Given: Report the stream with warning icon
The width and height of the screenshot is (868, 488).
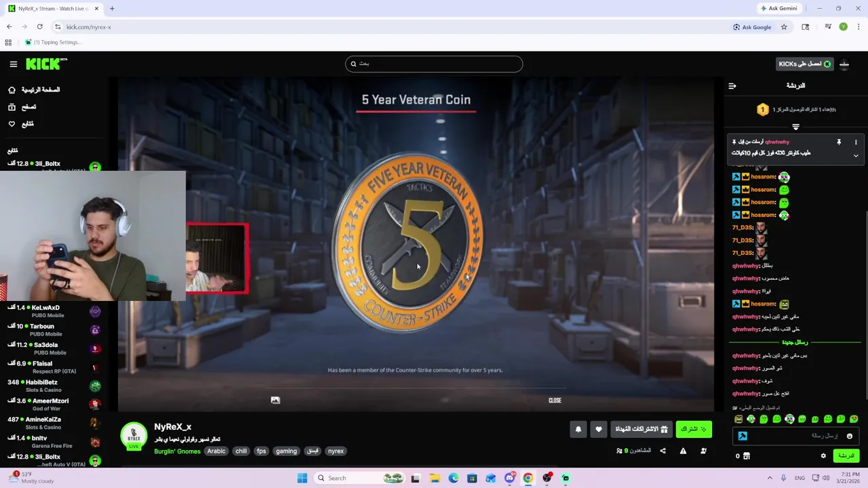Looking at the screenshot, I should tap(683, 451).
